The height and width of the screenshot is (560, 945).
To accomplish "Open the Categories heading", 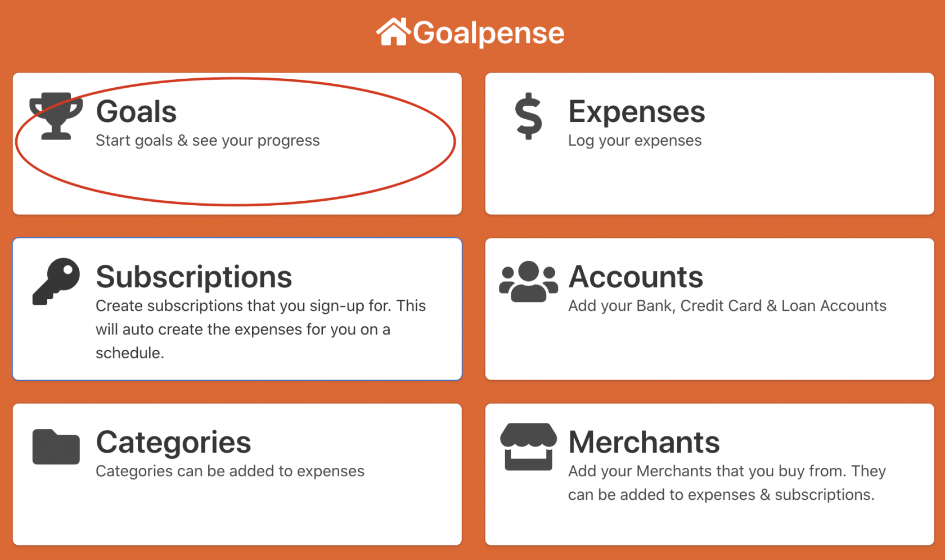I will (173, 442).
